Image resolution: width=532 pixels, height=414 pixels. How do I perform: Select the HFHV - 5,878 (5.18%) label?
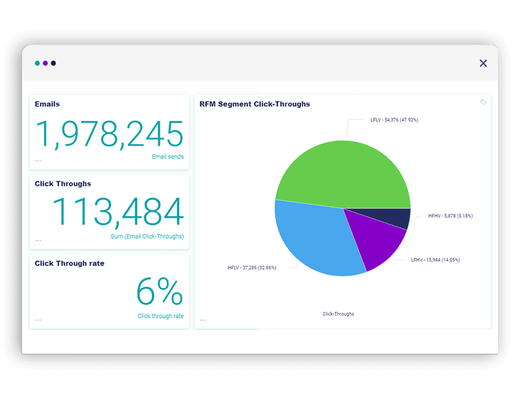[x=450, y=216]
